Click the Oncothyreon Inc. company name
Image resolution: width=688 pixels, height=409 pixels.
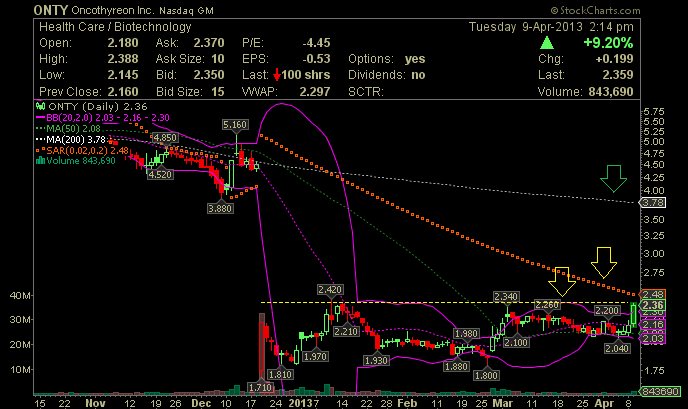pyautogui.click(x=113, y=11)
